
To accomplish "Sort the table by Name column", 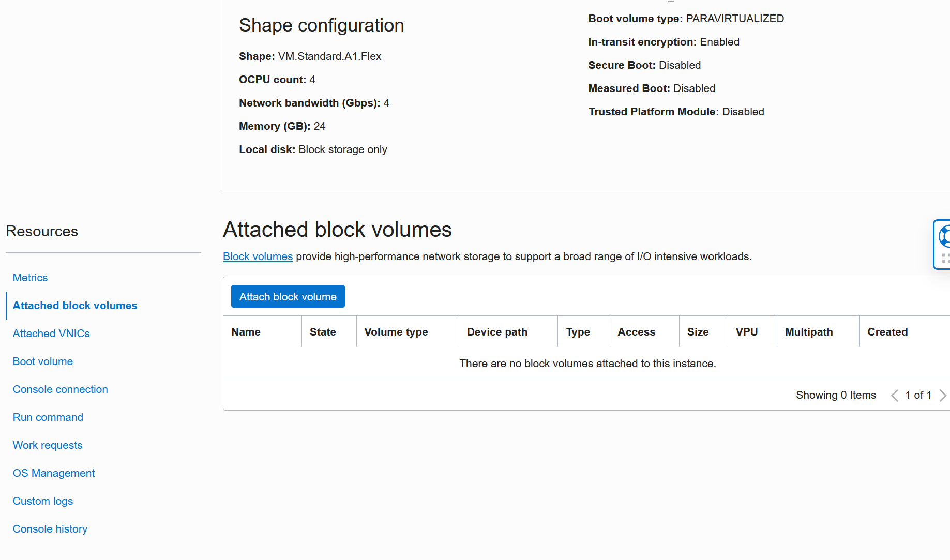I will point(246,331).
